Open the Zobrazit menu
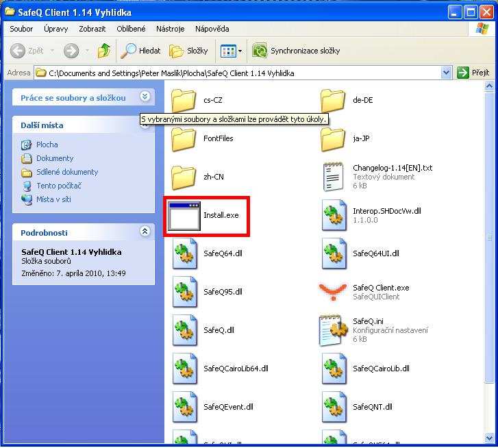 (x=92, y=29)
